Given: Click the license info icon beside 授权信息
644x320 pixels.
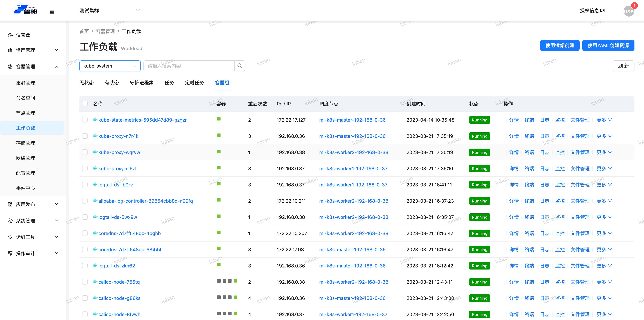Looking at the screenshot, I should pos(602,11).
